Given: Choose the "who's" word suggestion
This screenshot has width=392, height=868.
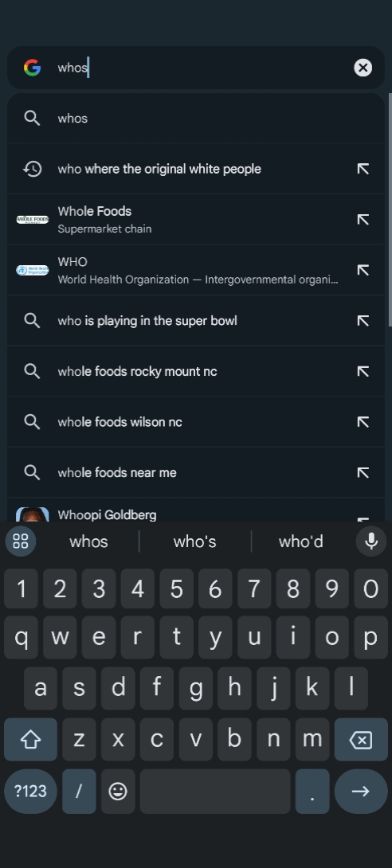Looking at the screenshot, I should (195, 542).
